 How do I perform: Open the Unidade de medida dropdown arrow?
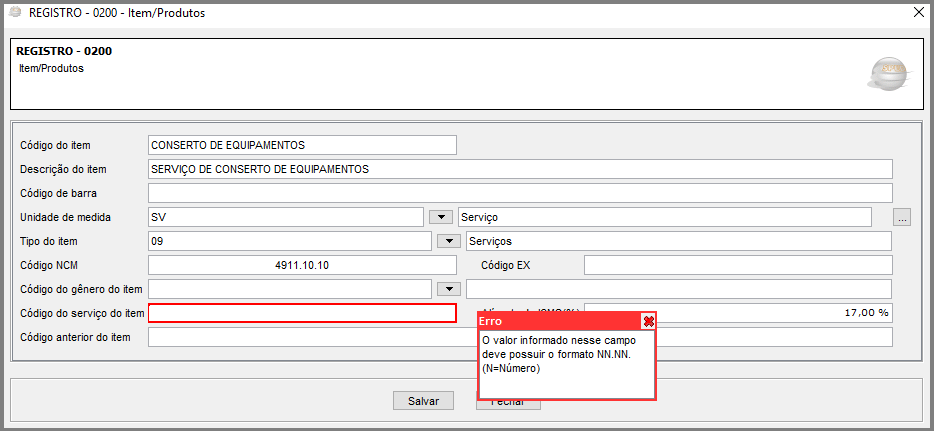[x=440, y=217]
